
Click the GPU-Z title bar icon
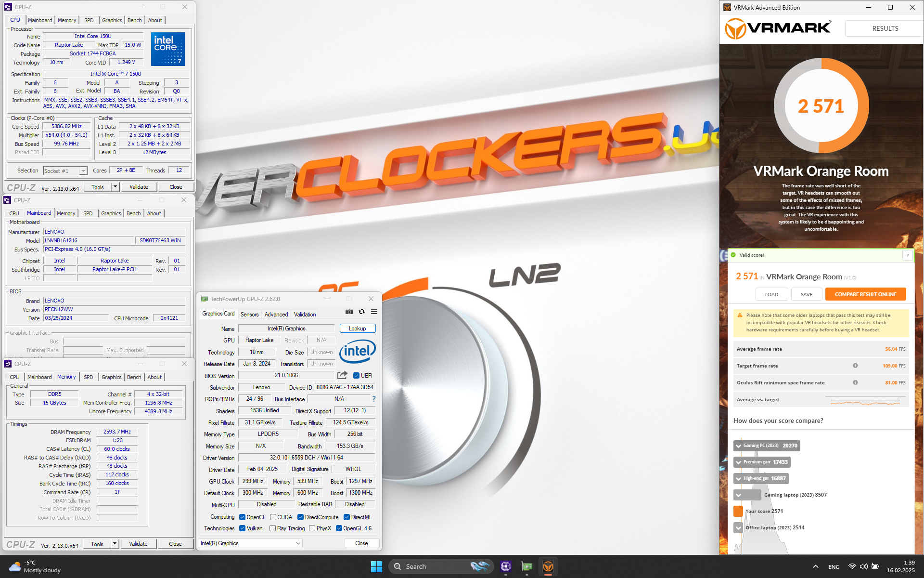tap(204, 299)
